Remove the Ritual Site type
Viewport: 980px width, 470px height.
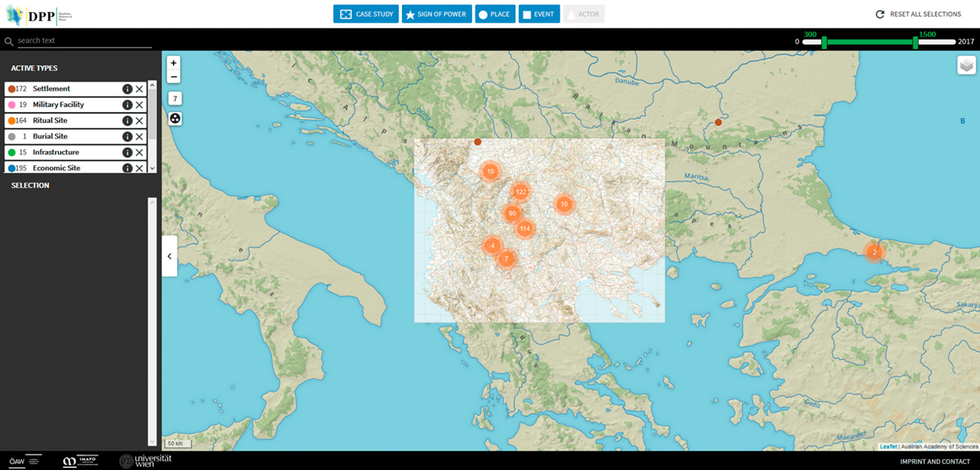(139, 121)
